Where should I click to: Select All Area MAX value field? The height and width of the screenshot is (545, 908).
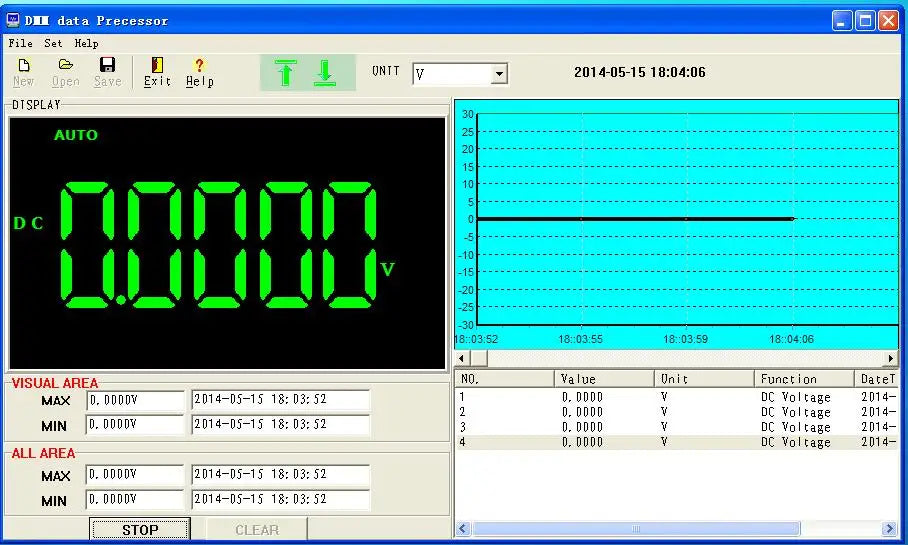pyautogui.click(x=135, y=474)
